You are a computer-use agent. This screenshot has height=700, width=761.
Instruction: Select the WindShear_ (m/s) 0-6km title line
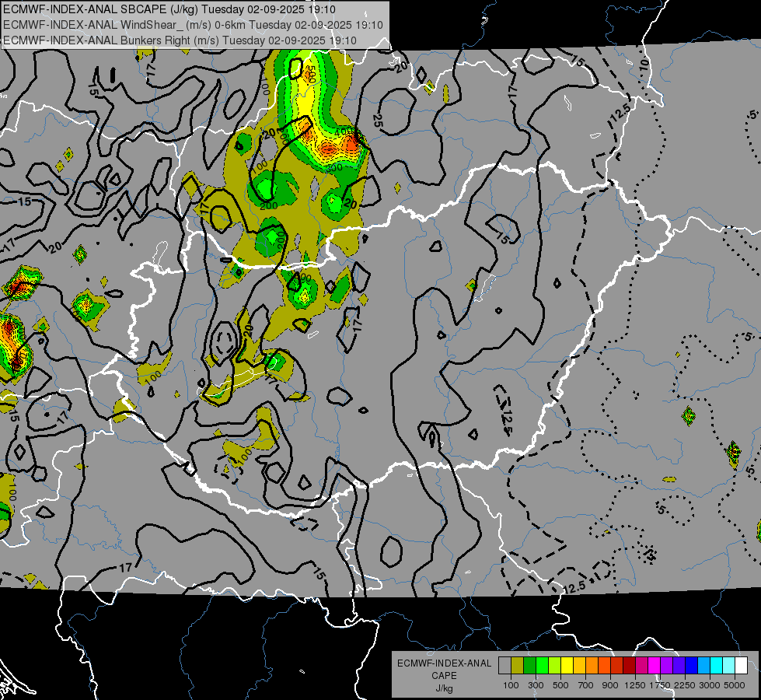tap(193, 25)
